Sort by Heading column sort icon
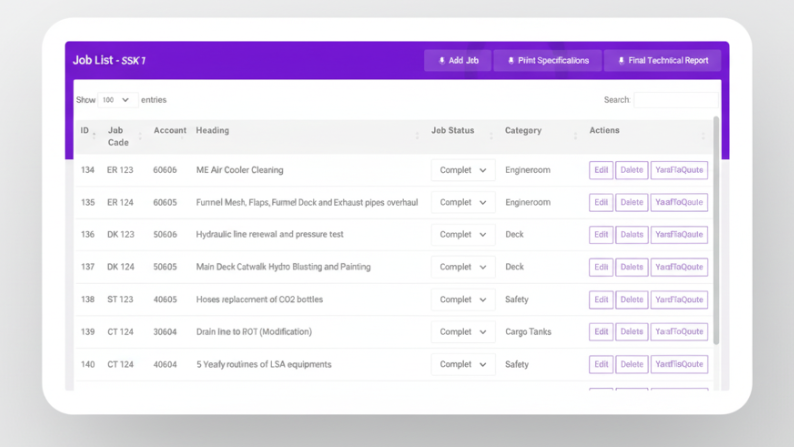Image resolution: width=794 pixels, height=447 pixels. tap(417, 135)
